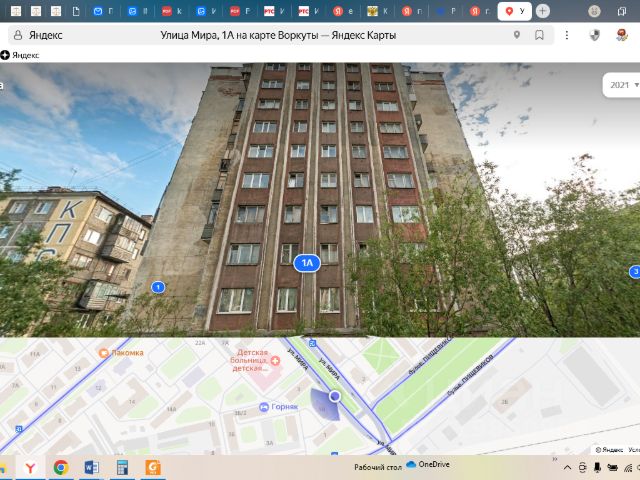Click the extension icon beside the shield
Screen dimensions: 640x480
[x=622, y=35]
